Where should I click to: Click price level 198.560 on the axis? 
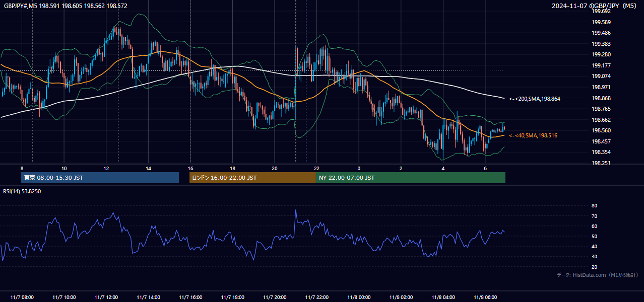coord(601,130)
